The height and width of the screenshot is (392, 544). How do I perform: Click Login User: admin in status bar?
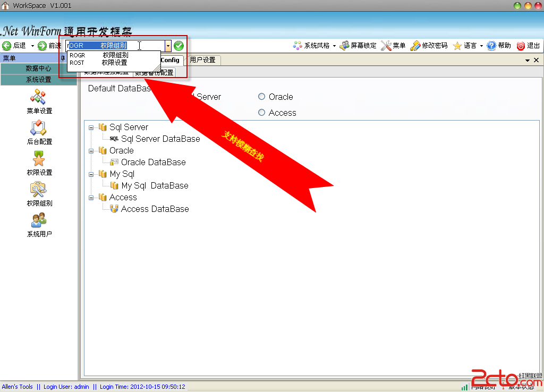[66, 387]
